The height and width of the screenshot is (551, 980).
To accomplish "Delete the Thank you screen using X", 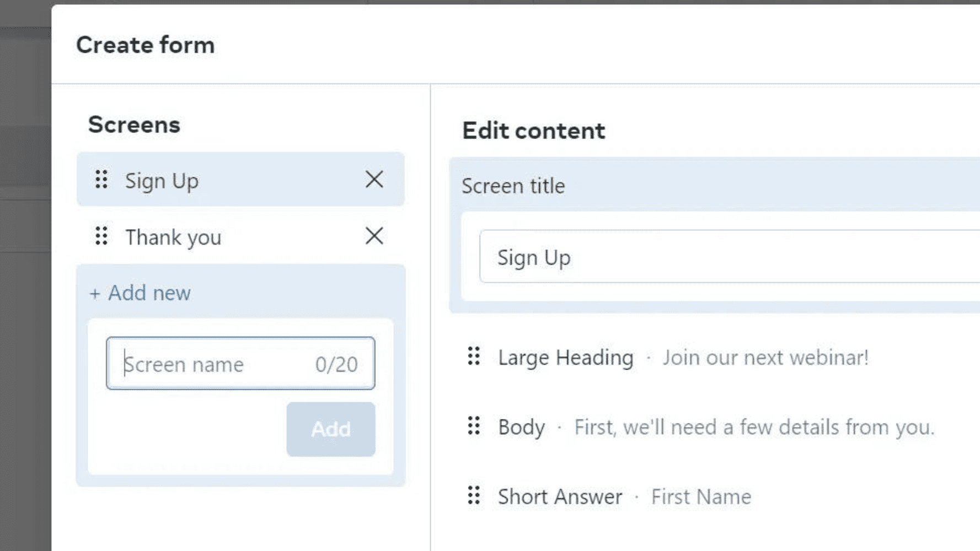I will 374,236.
